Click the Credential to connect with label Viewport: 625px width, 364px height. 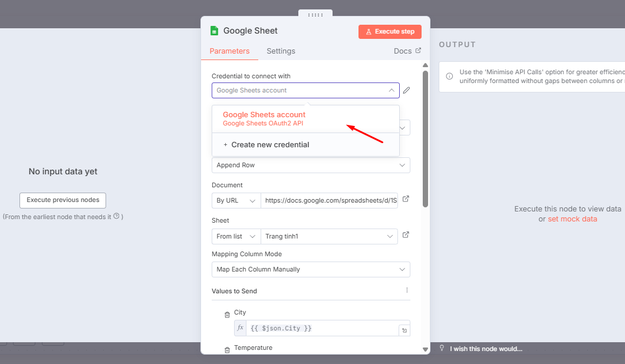click(251, 76)
